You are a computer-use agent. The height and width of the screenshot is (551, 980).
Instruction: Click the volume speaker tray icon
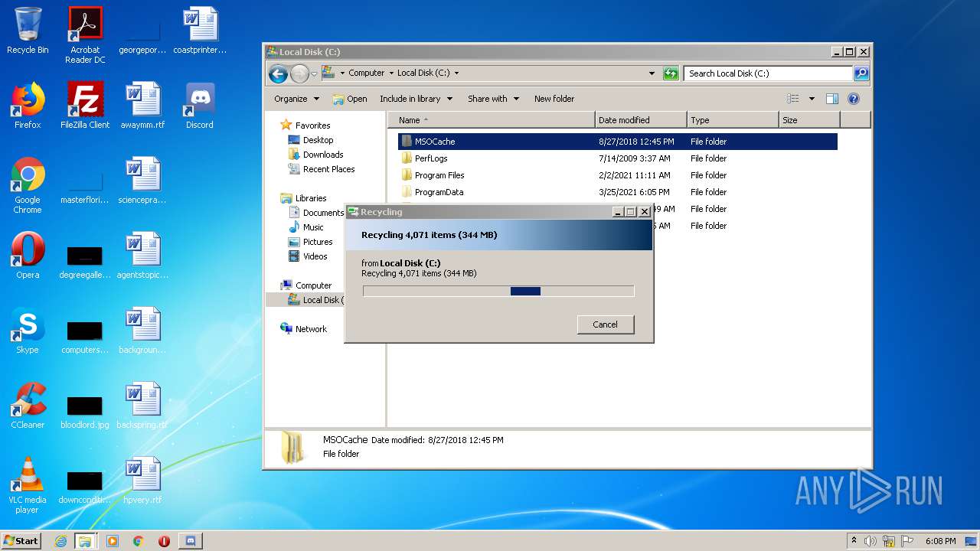pos(870,541)
